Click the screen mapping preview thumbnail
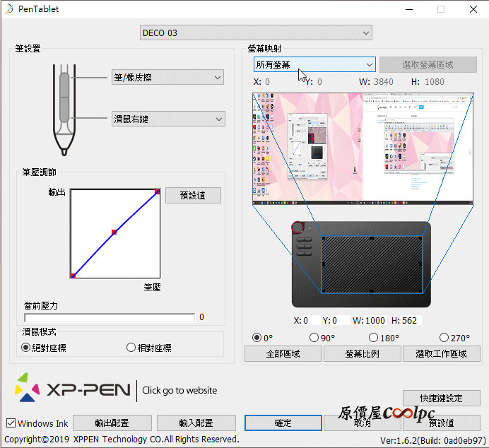 pos(363,148)
